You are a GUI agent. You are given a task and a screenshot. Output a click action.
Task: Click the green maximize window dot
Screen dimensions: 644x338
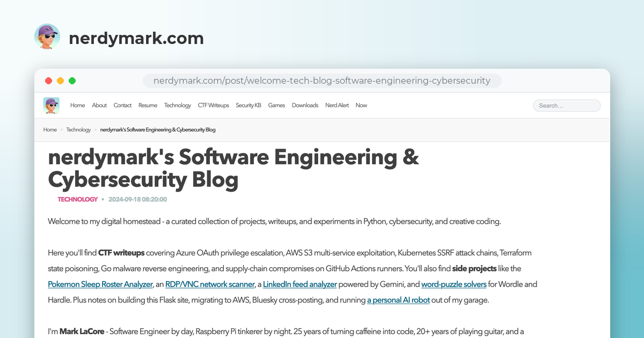72,81
